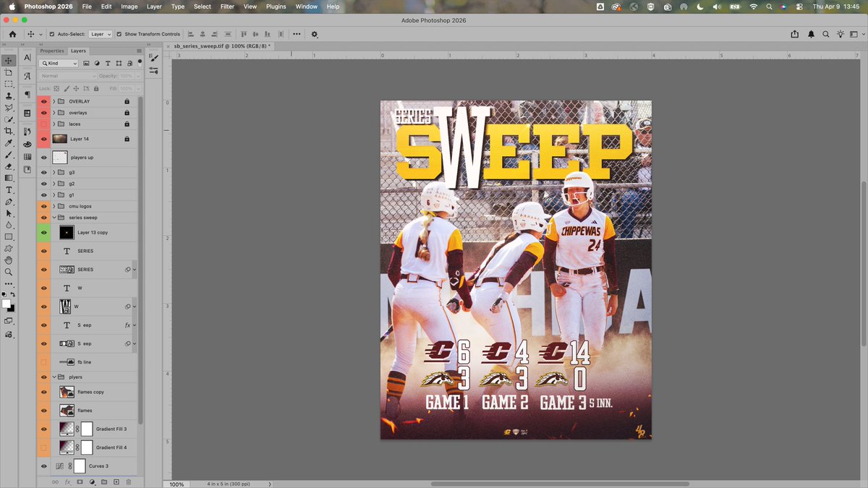
Task: Open the Paragraph panel icon
Action: coord(27,95)
